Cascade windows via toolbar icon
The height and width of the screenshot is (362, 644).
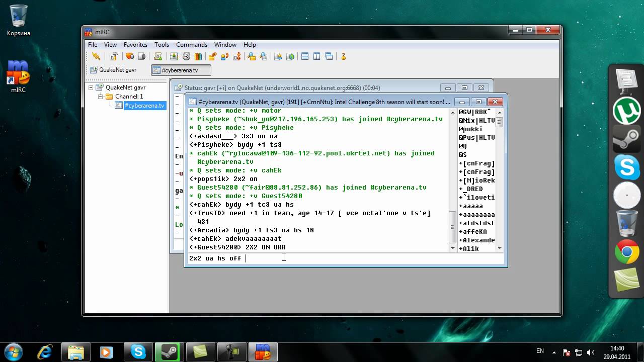[x=329, y=57]
